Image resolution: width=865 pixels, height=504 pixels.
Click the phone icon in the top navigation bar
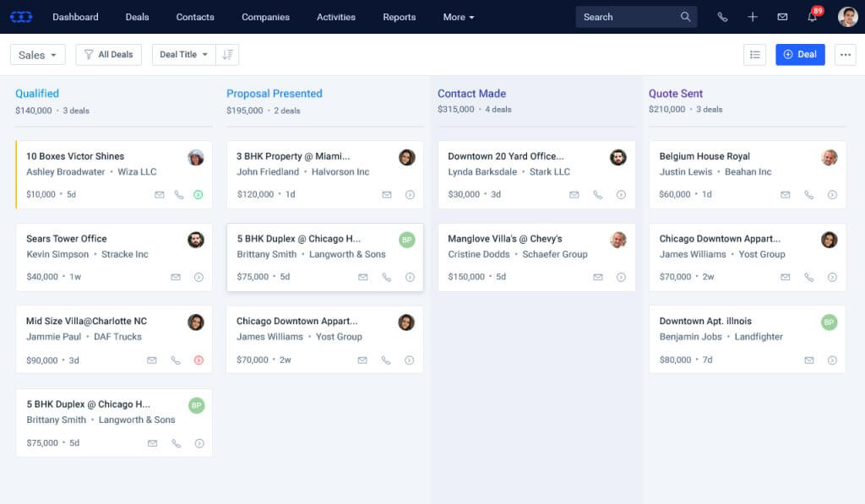721,16
